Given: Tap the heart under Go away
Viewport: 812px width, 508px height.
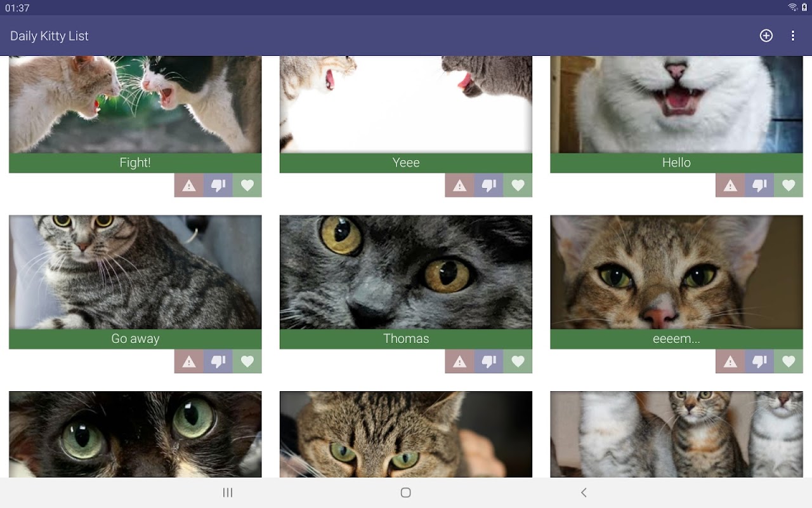Looking at the screenshot, I should pyautogui.click(x=247, y=361).
